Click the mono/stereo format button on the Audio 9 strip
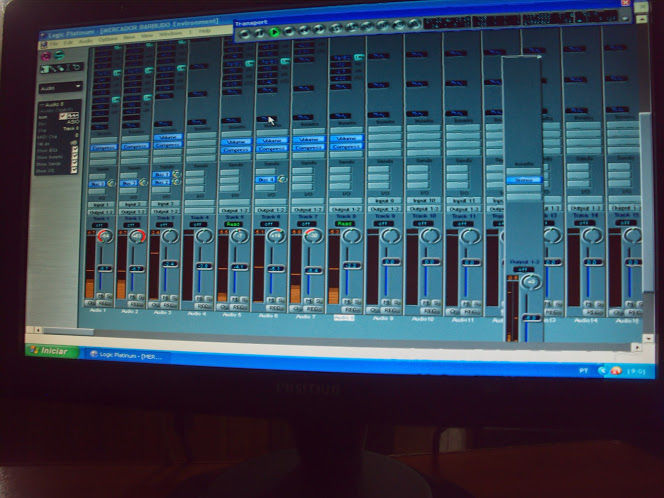 point(374,310)
